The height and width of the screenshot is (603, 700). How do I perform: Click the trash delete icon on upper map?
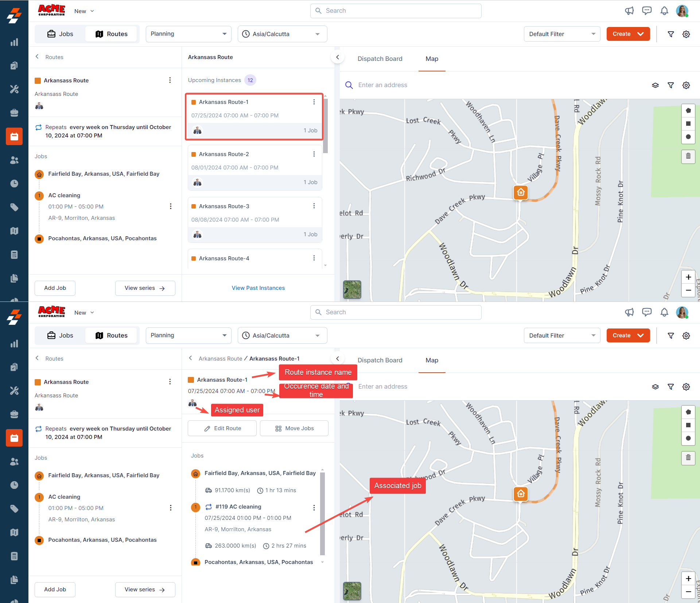click(x=688, y=156)
